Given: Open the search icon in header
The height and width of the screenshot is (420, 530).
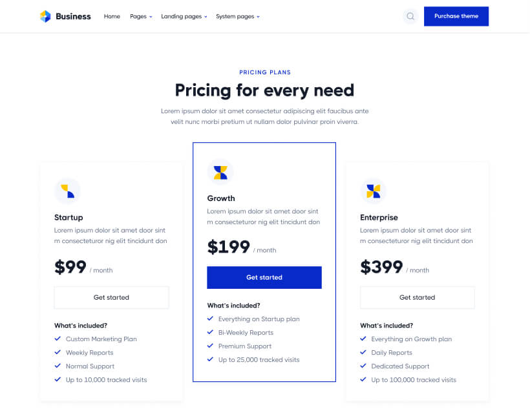Looking at the screenshot, I should pos(410,16).
